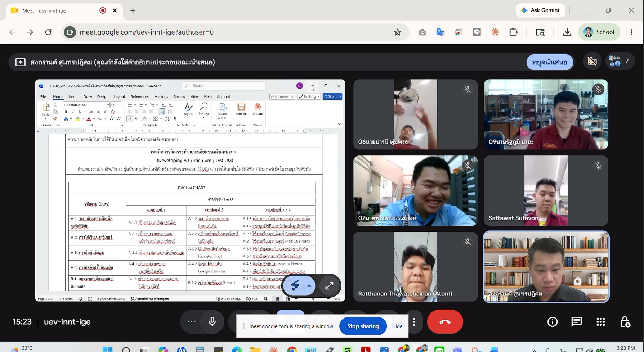The height and width of the screenshot is (352, 644).
Task: Open meeting details info icon
Action: point(553,322)
